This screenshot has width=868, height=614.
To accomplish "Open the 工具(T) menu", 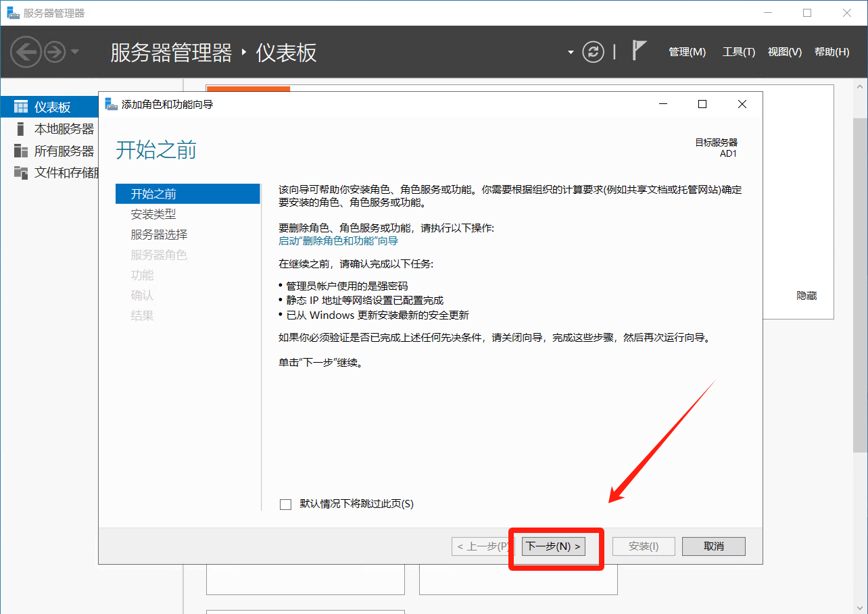I will 738,52.
